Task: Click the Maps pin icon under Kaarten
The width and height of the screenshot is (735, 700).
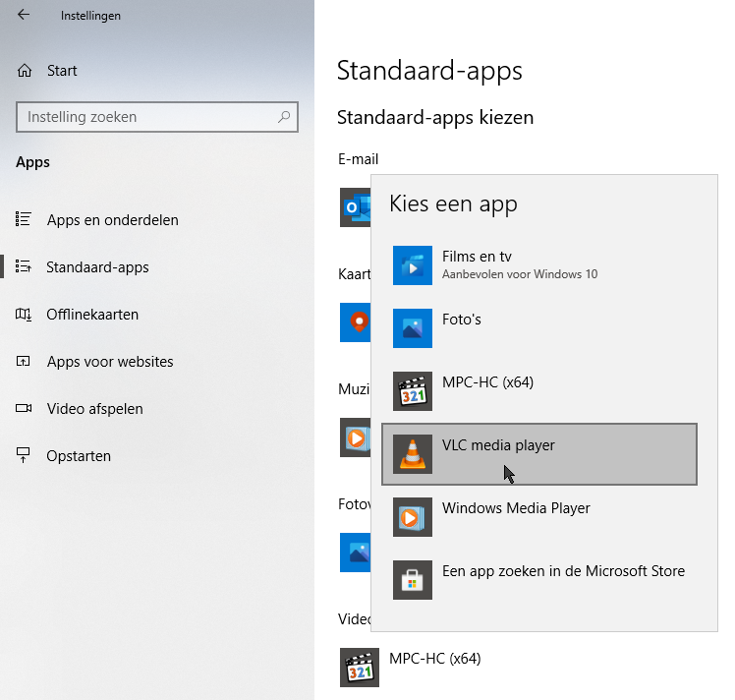Action: (356, 322)
